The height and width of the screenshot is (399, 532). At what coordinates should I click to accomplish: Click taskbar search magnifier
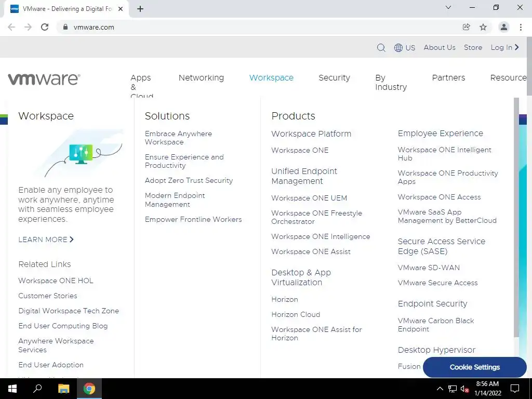[x=37, y=389]
